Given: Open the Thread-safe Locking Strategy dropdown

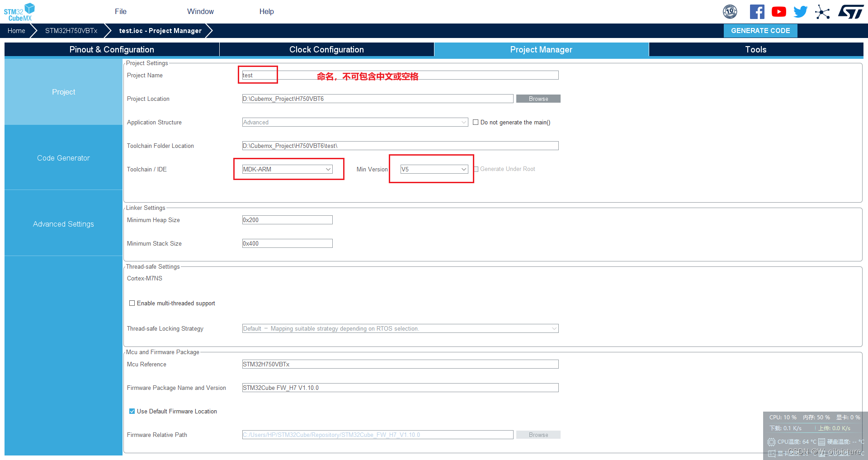Looking at the screenshot, I should (400, 328).
